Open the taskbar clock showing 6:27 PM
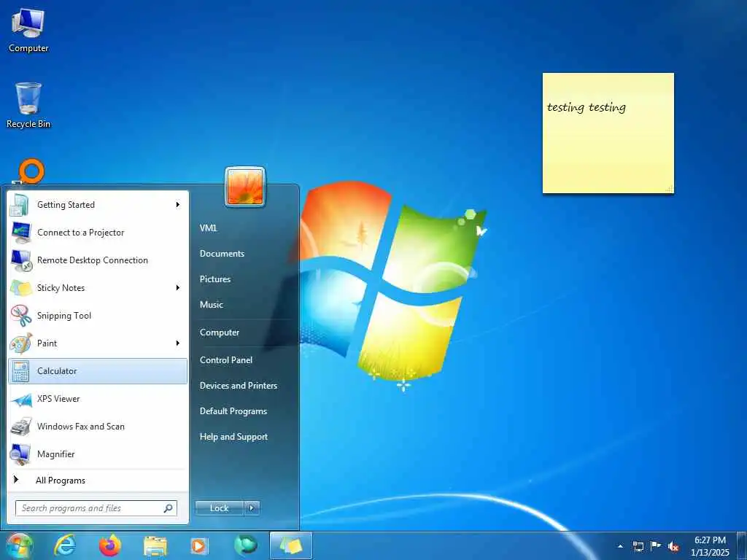 pyautogui.click(x=710, y=546)
